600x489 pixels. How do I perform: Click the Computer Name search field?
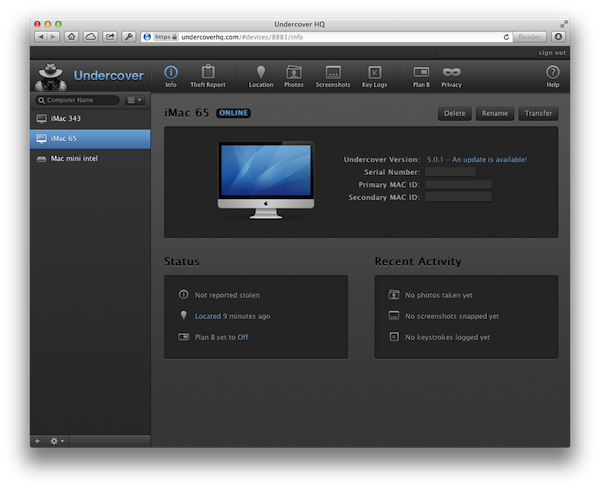click(78, 100)
